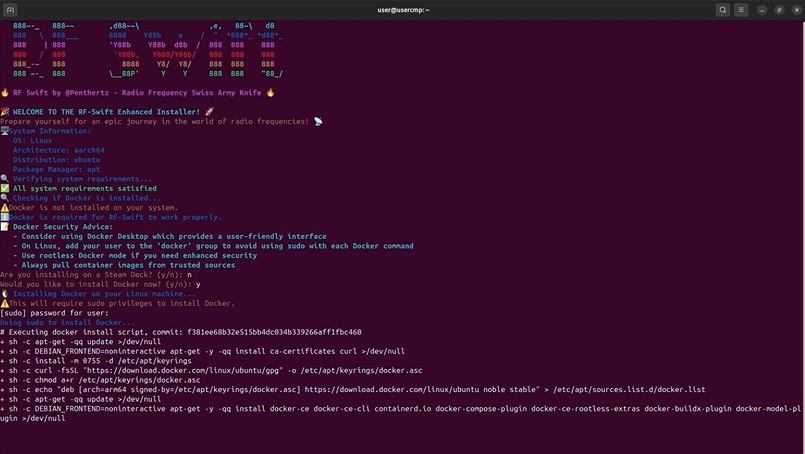Click the install ca-certificates curl command line
The height and width of the screenshot is (454, 805).
click(202, 352)
